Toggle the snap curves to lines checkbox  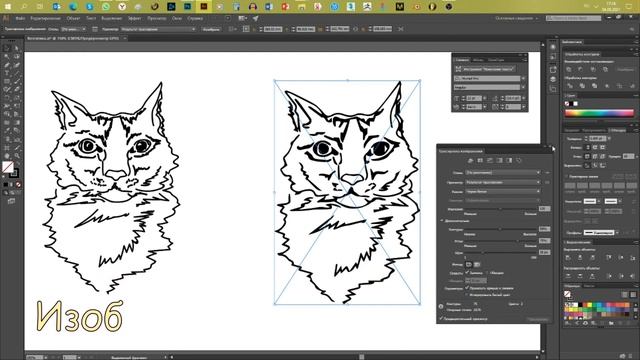tap(467, 288)
